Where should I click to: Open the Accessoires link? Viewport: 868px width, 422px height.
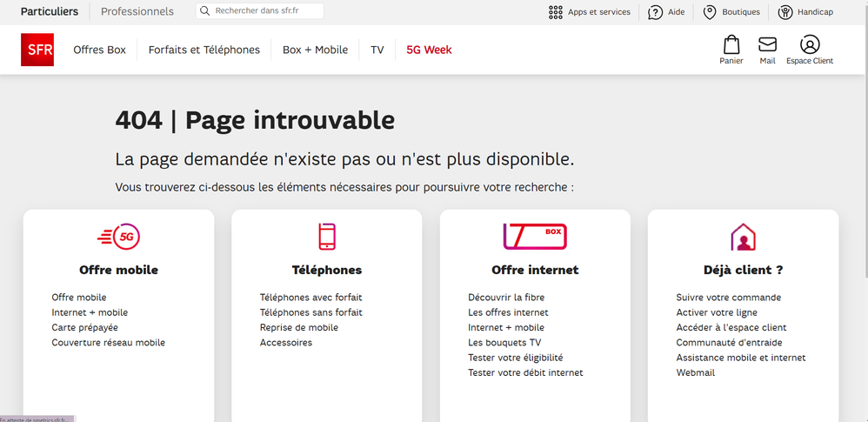(x=286, y=342)
